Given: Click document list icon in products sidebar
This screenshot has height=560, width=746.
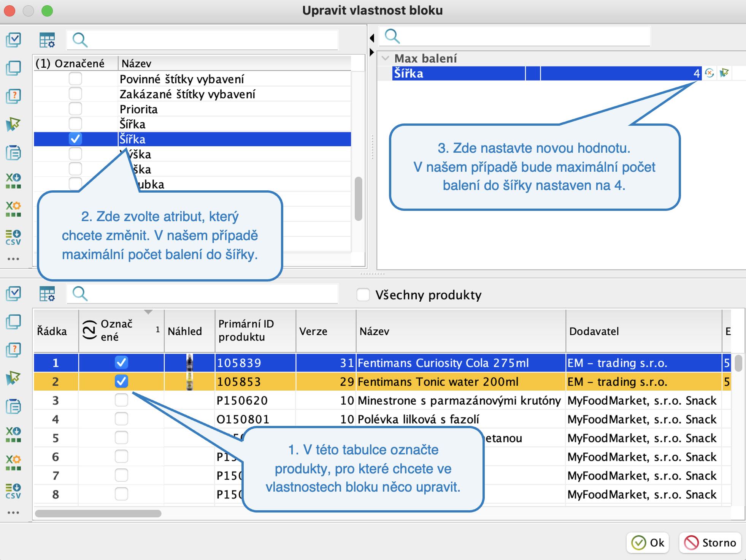Looking at the screenshot, I should 13,407.
